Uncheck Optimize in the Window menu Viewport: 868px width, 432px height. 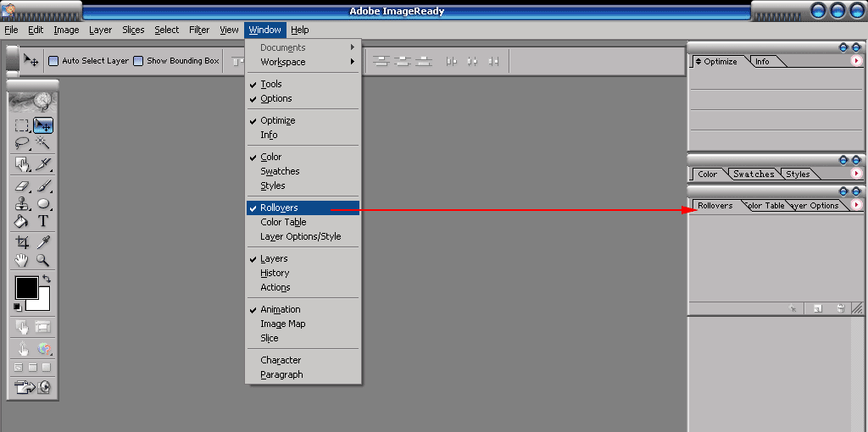[303, 120]
